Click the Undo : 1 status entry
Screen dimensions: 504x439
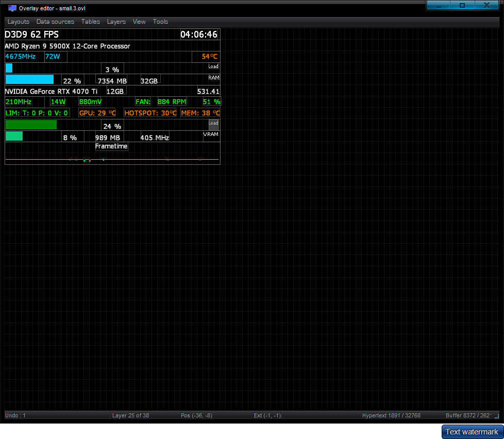tap(15, 415)
